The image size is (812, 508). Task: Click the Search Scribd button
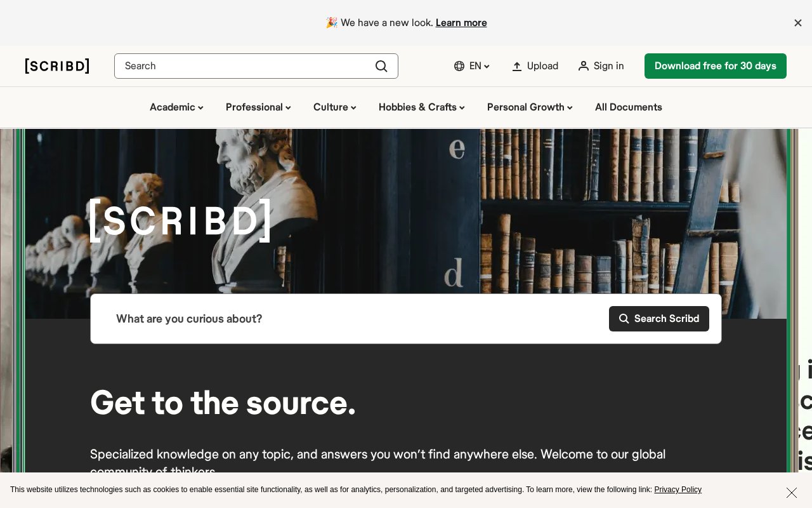[659, 319]
